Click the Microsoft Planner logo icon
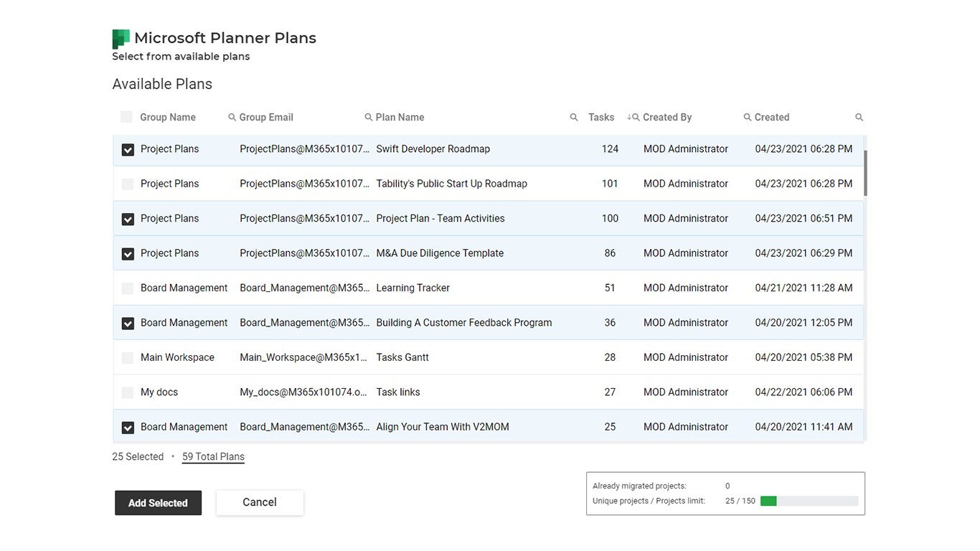980x551 pixels. [x=121, y=39]
